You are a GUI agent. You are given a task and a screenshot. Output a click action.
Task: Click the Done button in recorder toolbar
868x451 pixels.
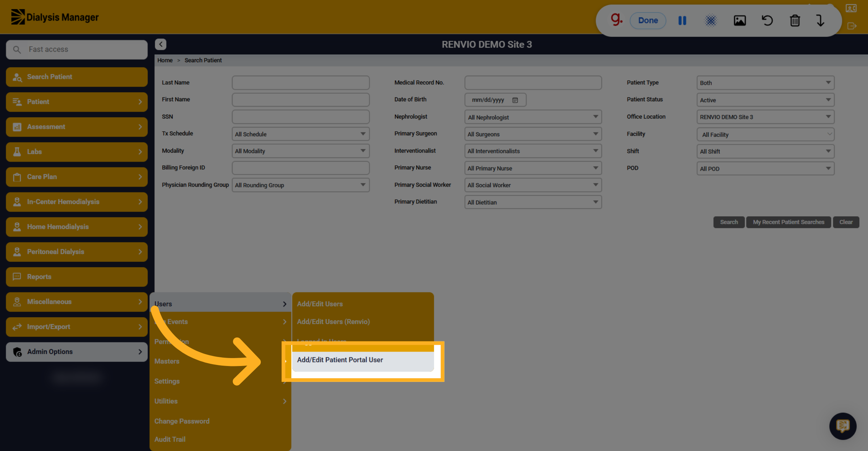pyautogui.click(x=648, y=21)
